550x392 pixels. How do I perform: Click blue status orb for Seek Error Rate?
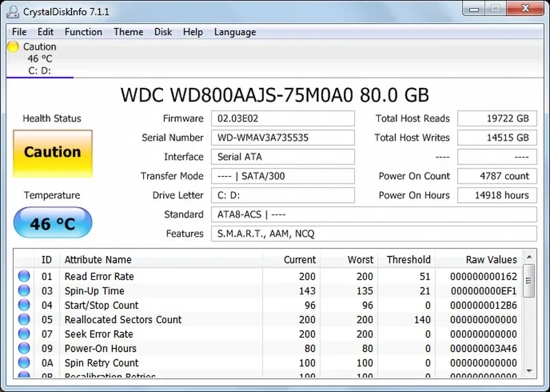(x=24, y=334)
